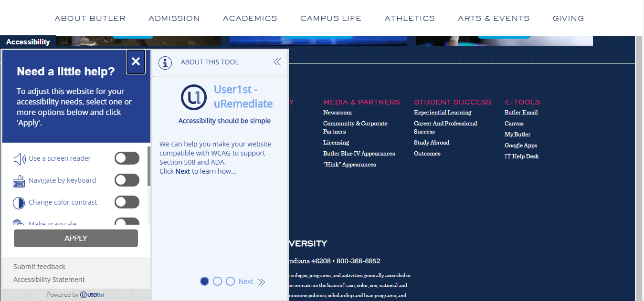The height and width of the screenshot is (301, 644).
Task: Open the Newsroom footer link
Action: tap(338, 113)
